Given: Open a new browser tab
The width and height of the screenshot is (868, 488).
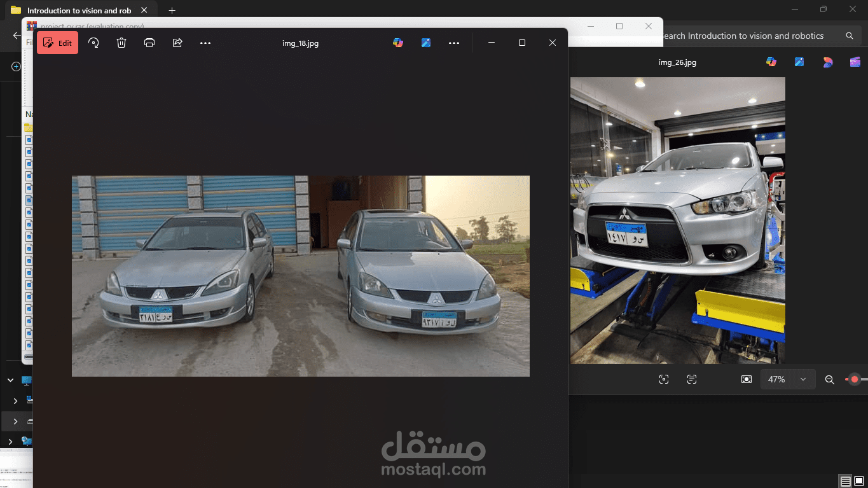Looking at the screenshot, I should coord(171,10).
